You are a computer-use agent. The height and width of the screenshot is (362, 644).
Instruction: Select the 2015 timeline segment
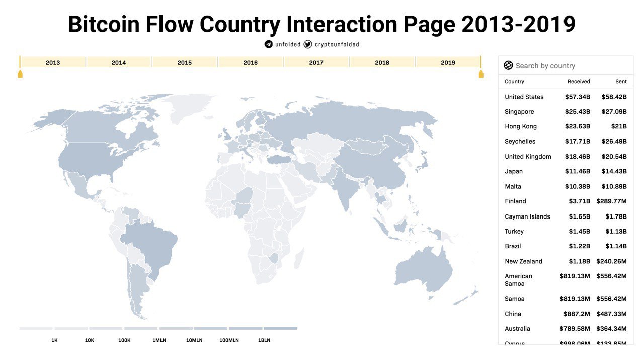coord(185,62)
